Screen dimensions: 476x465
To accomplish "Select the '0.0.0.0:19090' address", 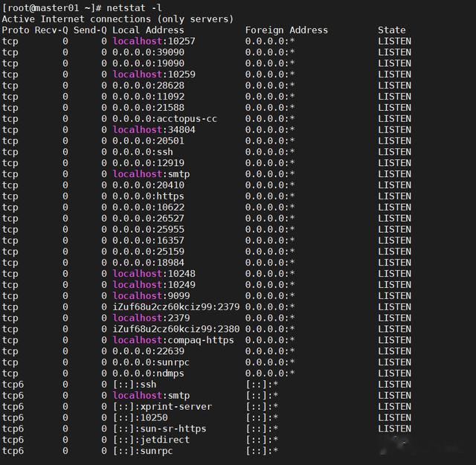I will click(x=148, y=63).
